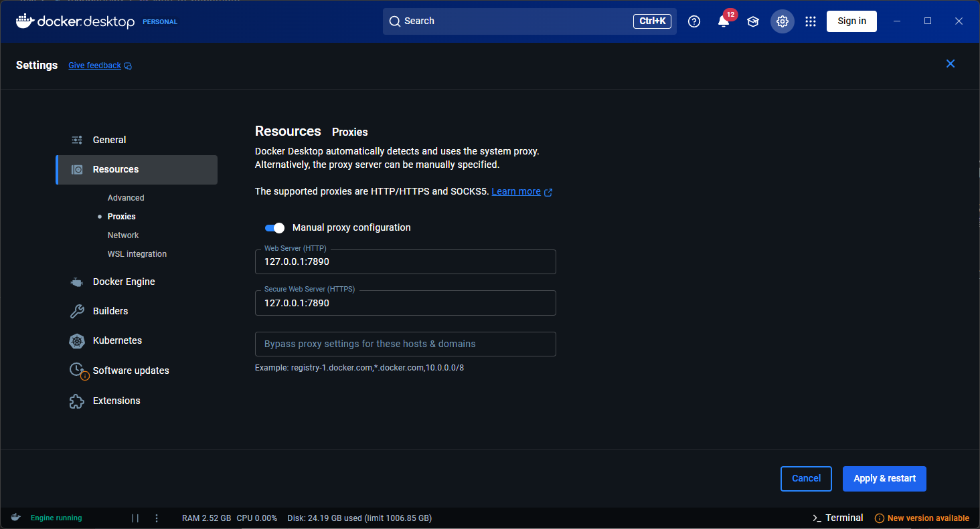This screenshot has height=529, width=980.
Task: Select WSL integration under Resources
Action: [137, 254]
